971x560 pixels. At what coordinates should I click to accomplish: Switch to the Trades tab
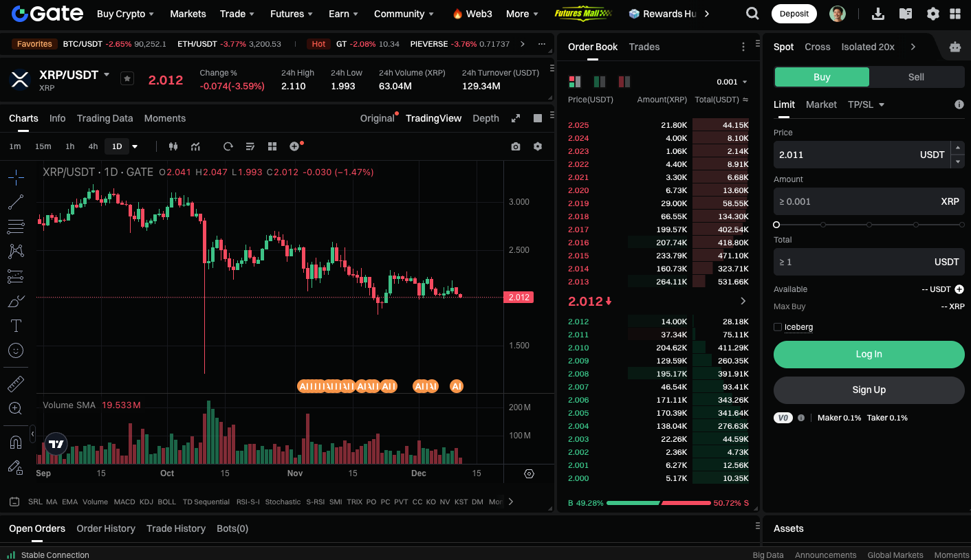click(644, 47)
